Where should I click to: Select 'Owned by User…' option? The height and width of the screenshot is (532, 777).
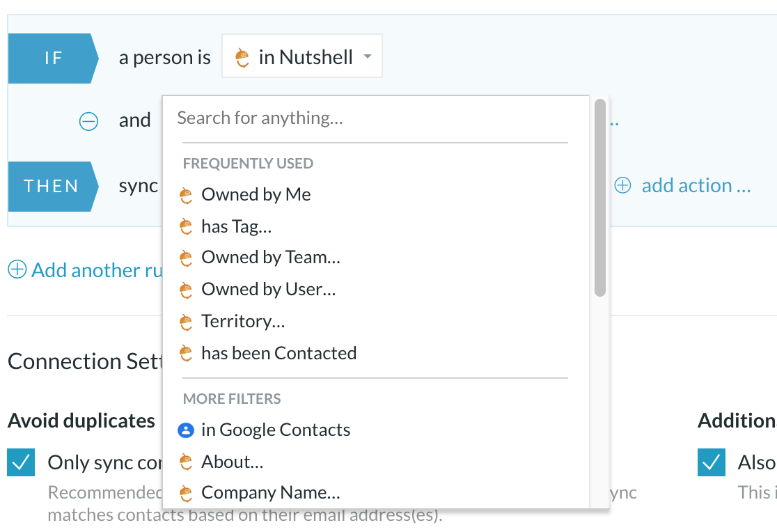coord(269,289)
